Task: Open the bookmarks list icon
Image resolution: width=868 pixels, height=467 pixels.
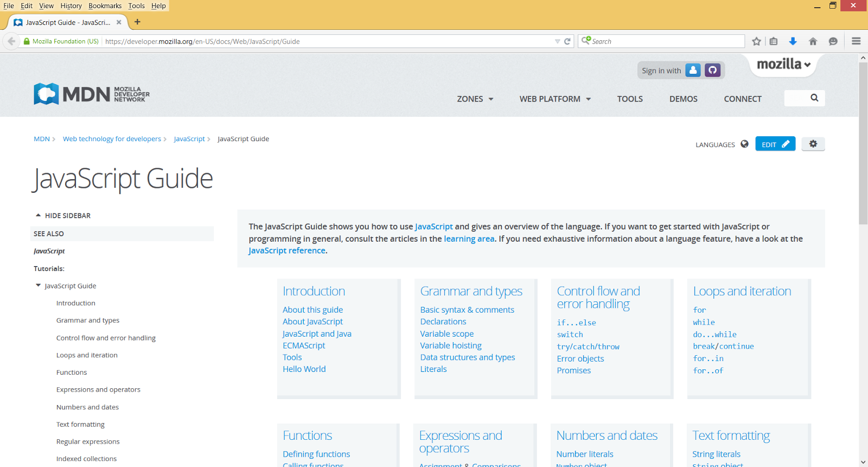Action: [774, 41]
